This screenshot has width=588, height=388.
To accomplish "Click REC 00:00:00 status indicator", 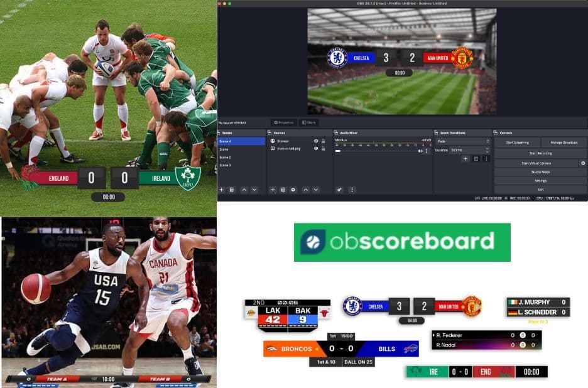I will click(518, 198).
